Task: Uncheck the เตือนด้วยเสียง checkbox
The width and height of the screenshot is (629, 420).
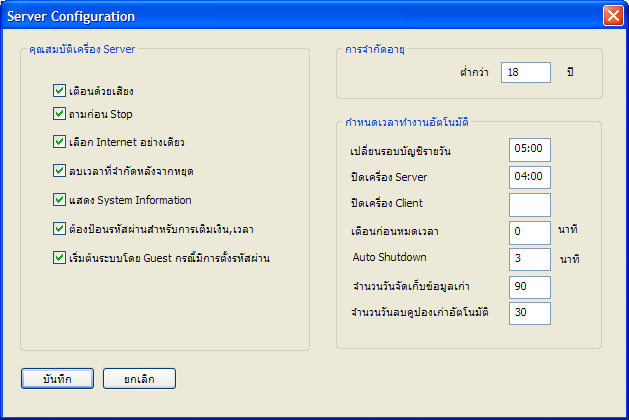Action: 59,91
